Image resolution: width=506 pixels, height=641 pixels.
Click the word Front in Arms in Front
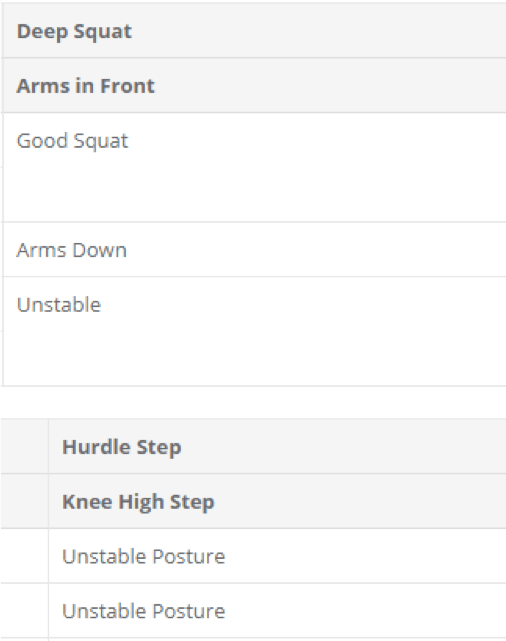pyautogui.click(x=128, y=86)
